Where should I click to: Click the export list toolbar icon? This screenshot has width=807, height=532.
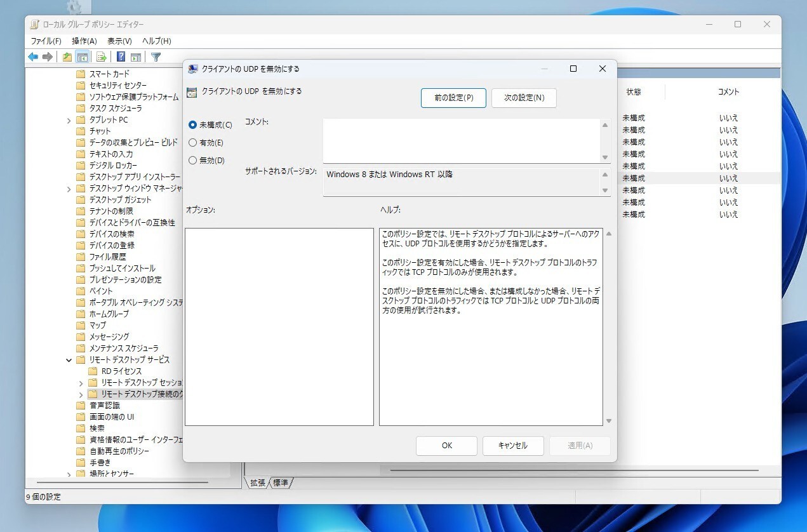(101, 57)
